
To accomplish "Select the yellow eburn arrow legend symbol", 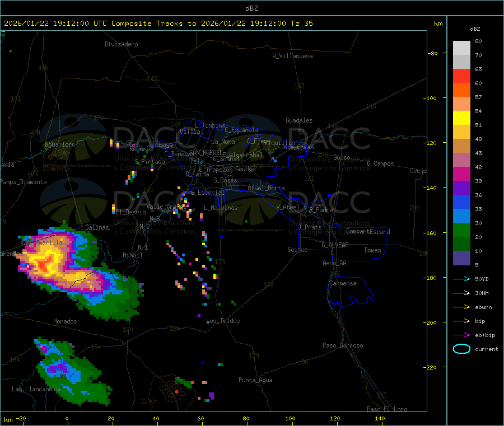I will tap(461, 307).
